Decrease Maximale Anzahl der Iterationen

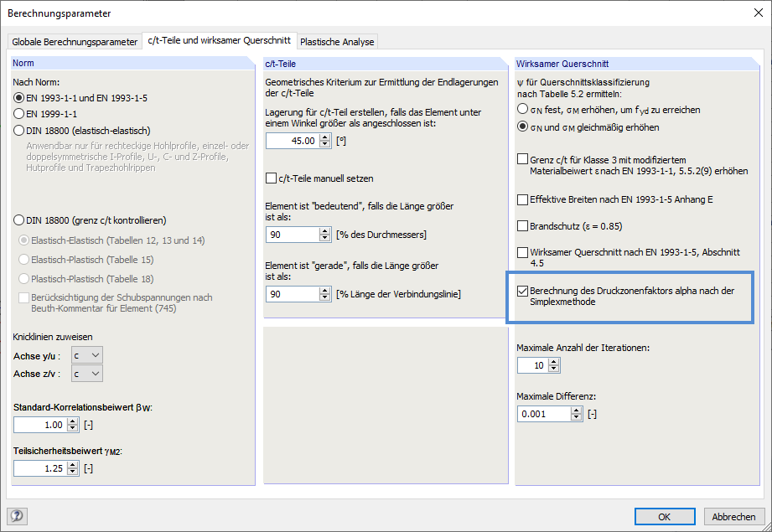pos(555,368)
